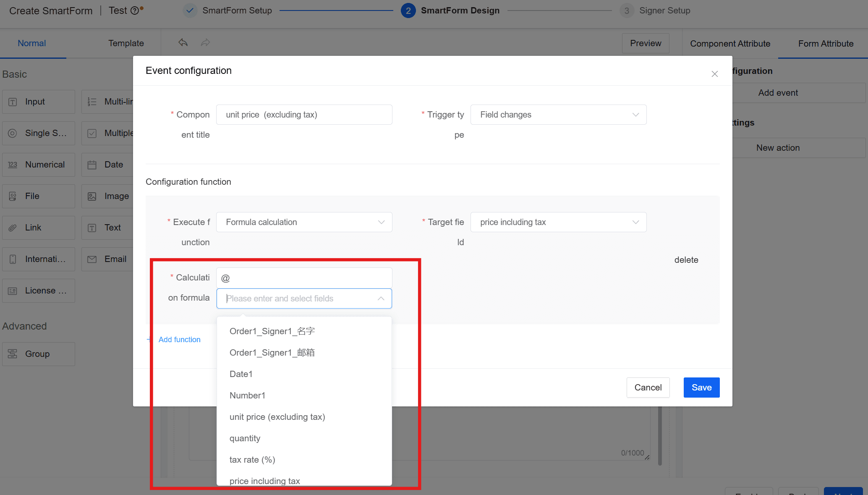
Task: Switch to the Component Attribute tab
Action: (x=730, y=44)
